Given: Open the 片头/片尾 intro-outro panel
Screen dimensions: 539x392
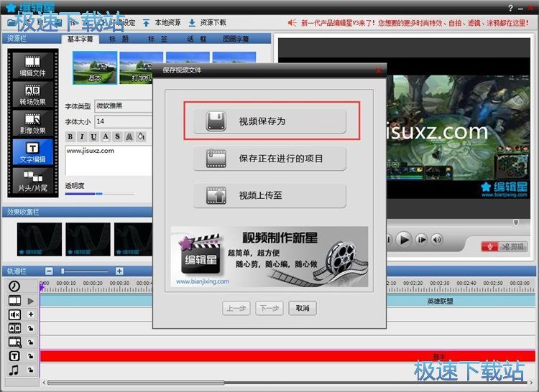Looking at the screenshot, I should tap(32, 181).
